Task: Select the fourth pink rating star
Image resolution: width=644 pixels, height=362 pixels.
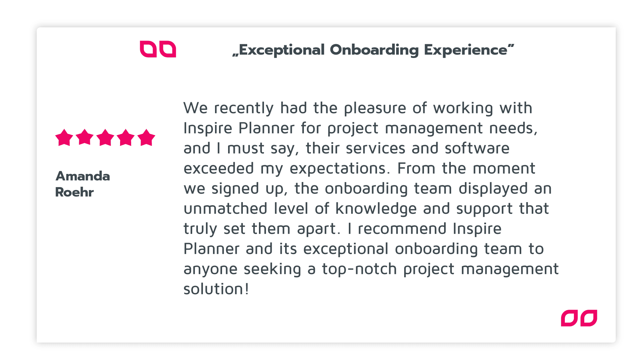Action: (x=126, y=137)
